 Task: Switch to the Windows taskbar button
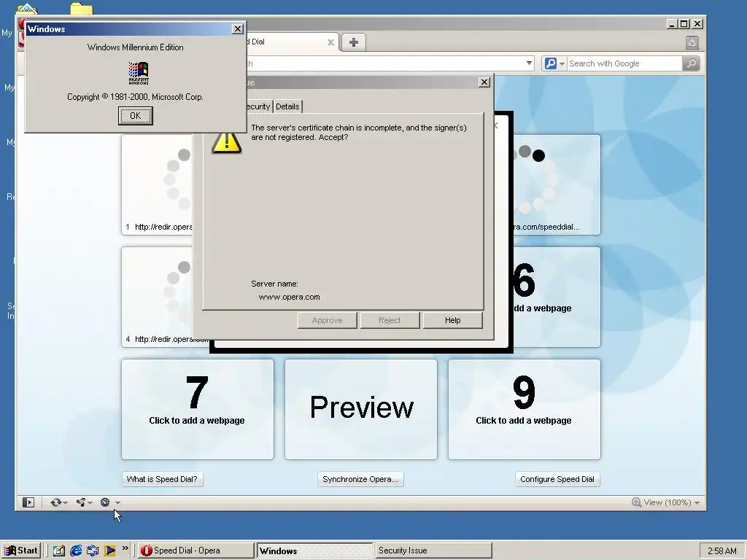coord(314,551)
